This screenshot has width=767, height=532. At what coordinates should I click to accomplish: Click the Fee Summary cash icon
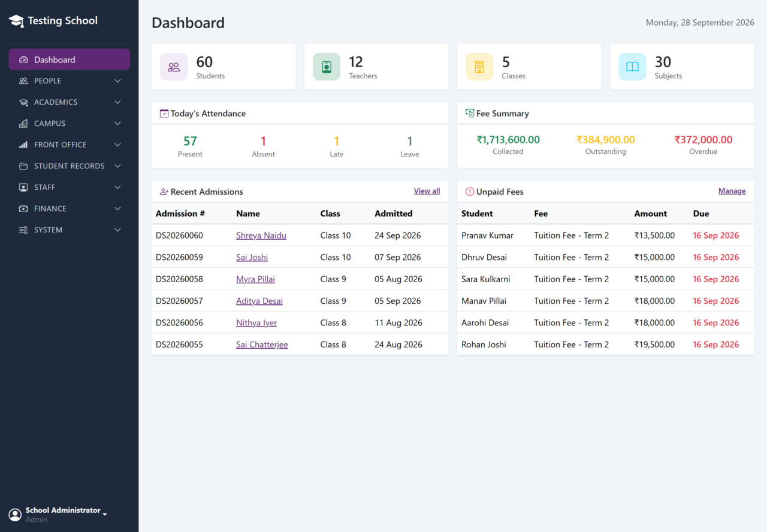pos(470,113)
